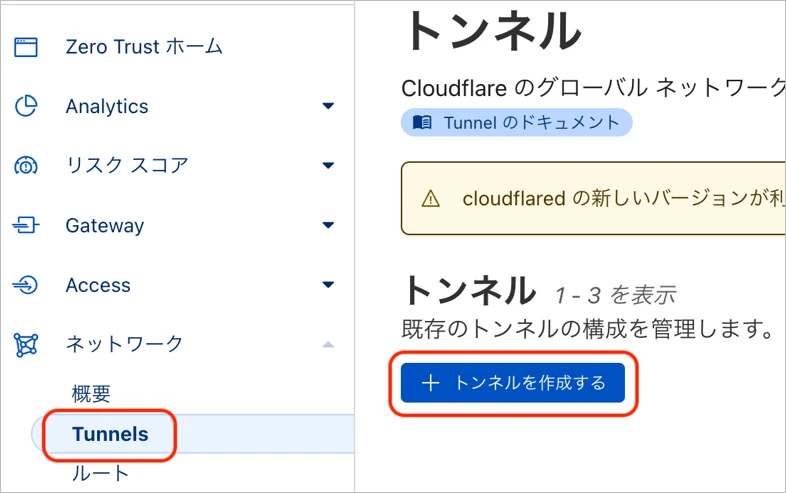Click the book icon beside Tunnel のドキュメント
Image resolution: width=786 pixels, height=493 pixels.
(422, 122)
